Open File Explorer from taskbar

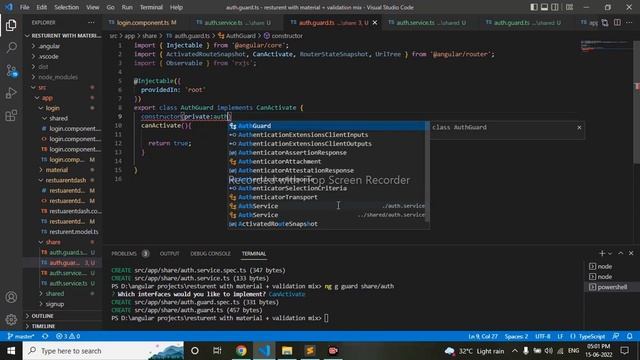point(287,351)
